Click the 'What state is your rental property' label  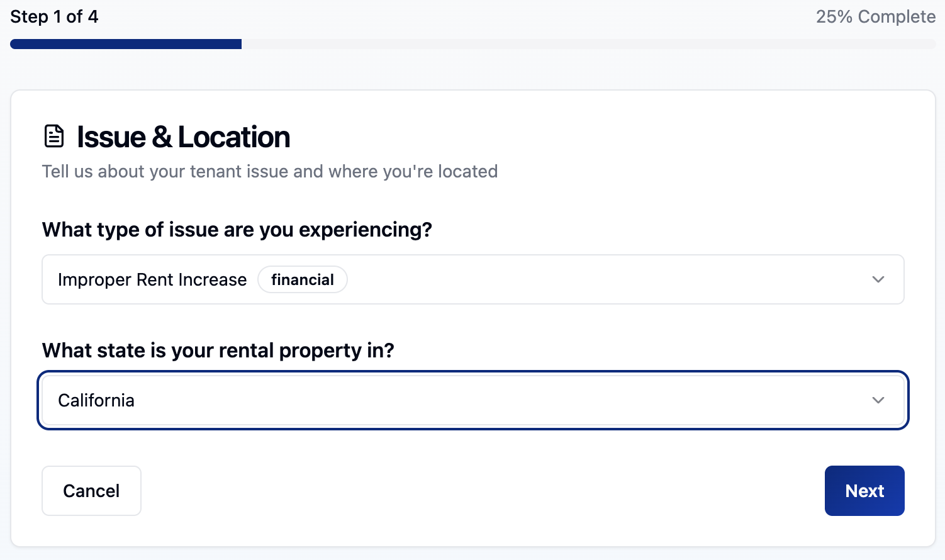218,350
